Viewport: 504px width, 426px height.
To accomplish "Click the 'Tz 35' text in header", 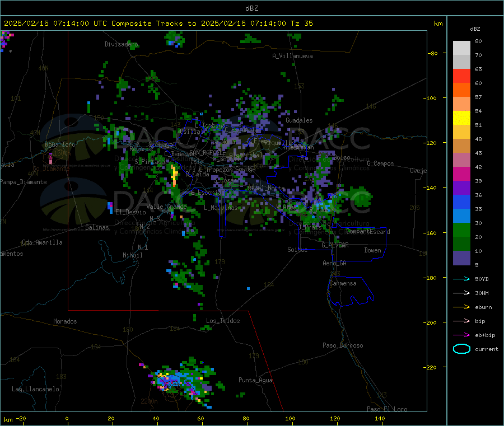I will 301,24.
